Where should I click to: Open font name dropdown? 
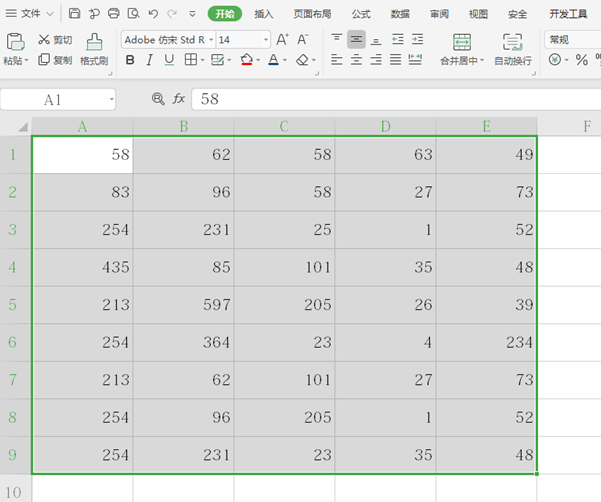click(211, 39)
